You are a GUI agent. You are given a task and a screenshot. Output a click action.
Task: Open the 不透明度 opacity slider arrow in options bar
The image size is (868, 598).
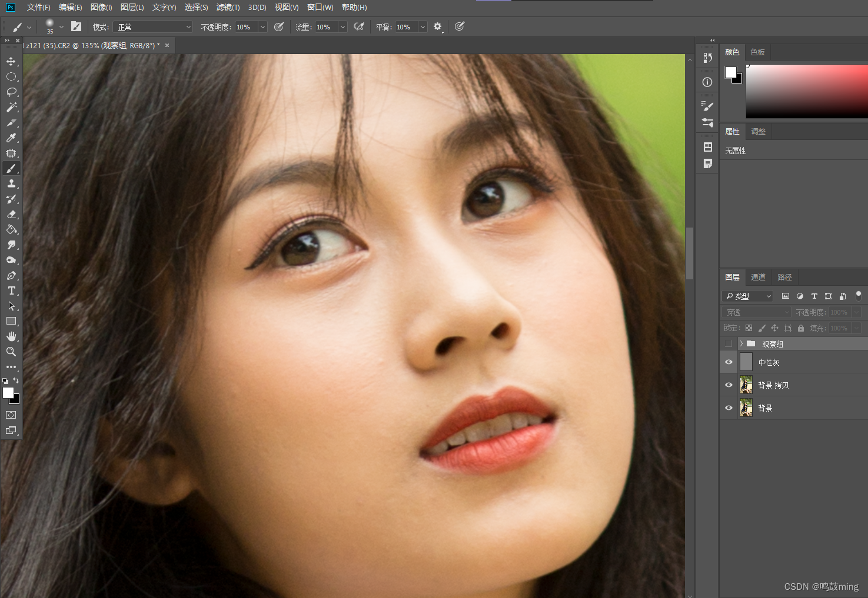coord(263,27)
